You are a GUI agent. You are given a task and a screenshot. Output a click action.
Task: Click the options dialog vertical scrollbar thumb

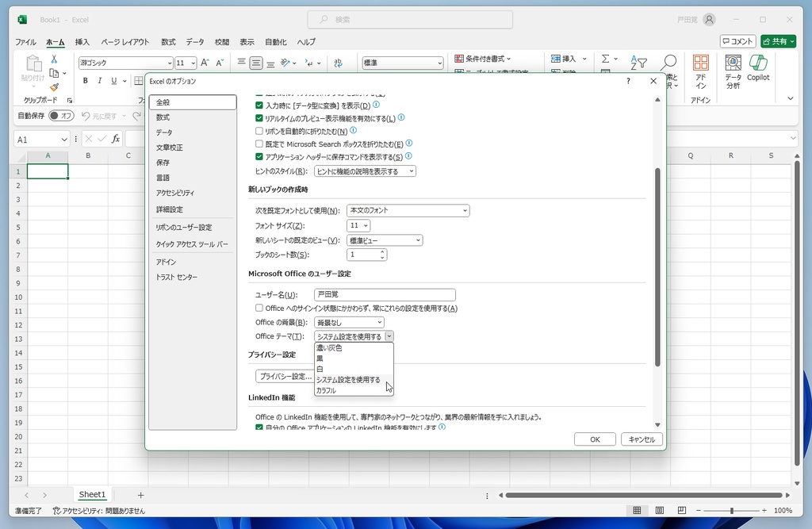point(657,267)
